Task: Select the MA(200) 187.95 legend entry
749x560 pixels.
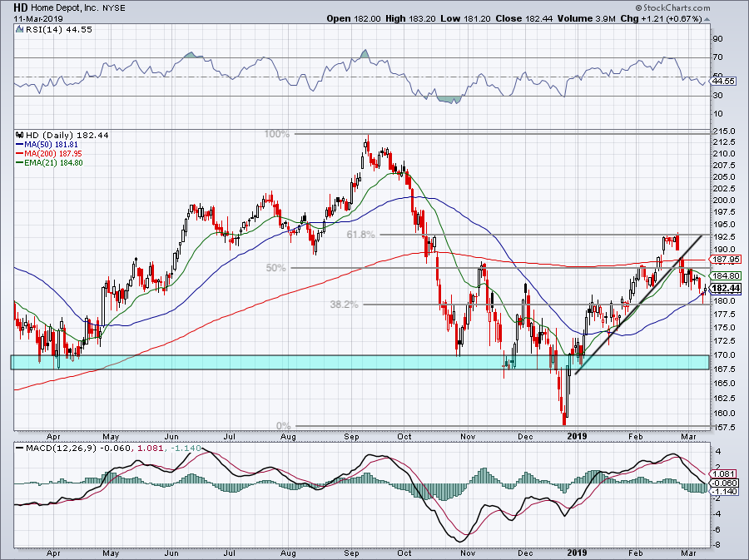Action: point(49,153)
